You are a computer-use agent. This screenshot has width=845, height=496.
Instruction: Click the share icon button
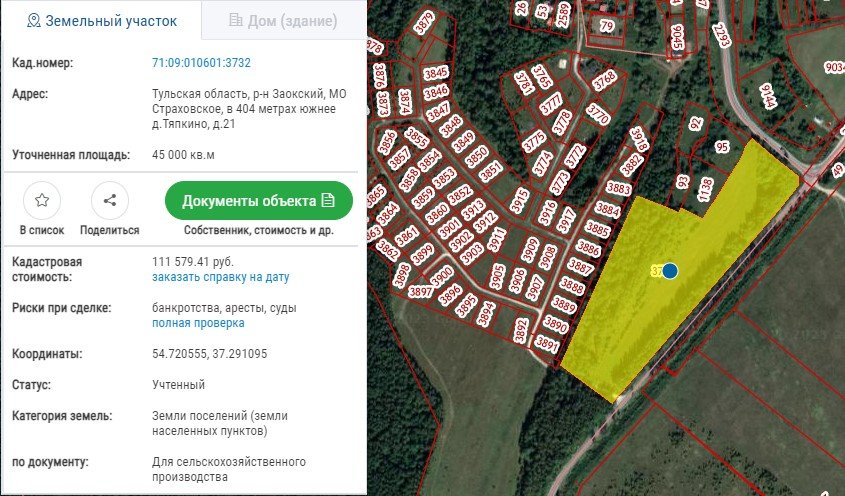(110, 201)
